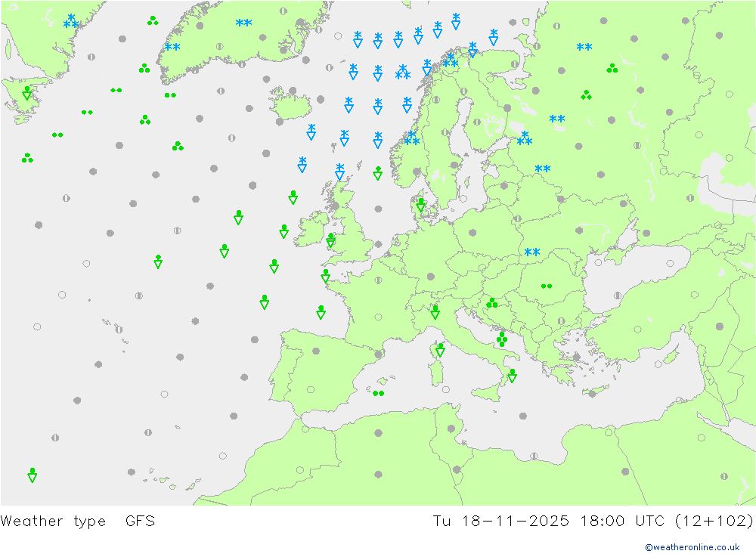Select the 'Weather type' caption text

[x=53, y=522]
